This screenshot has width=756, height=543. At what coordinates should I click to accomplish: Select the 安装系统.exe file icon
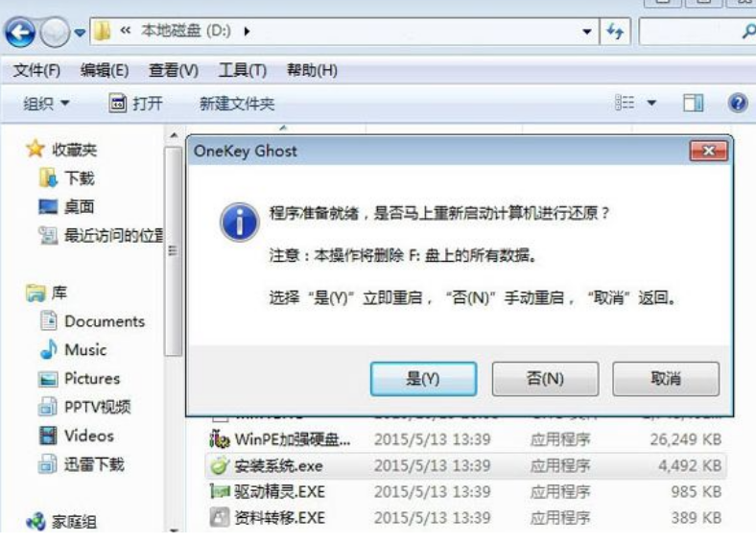pyautogui.click(x=220, y=465)
